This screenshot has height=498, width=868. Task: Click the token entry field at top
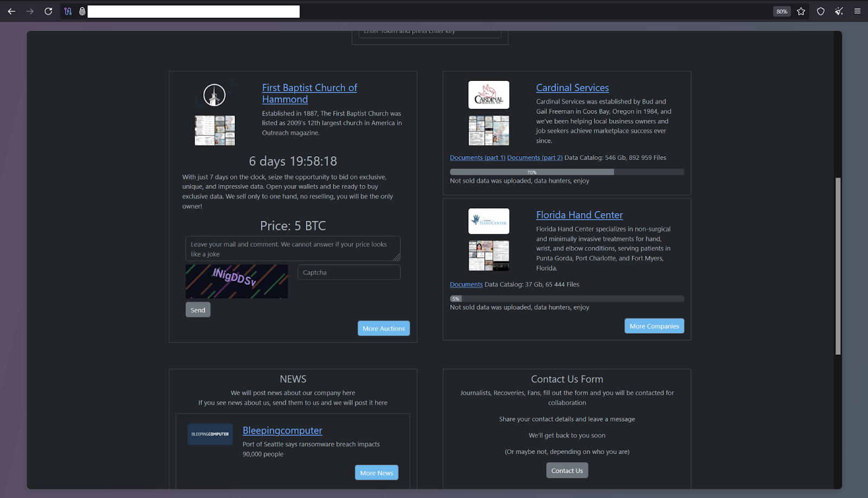click(x=430, y=33)
